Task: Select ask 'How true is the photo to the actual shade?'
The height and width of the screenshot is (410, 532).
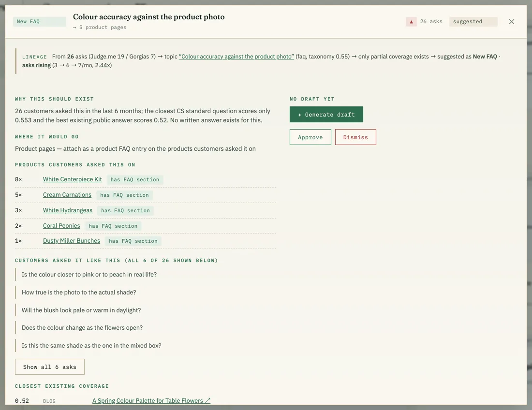Action: (79, 293)
